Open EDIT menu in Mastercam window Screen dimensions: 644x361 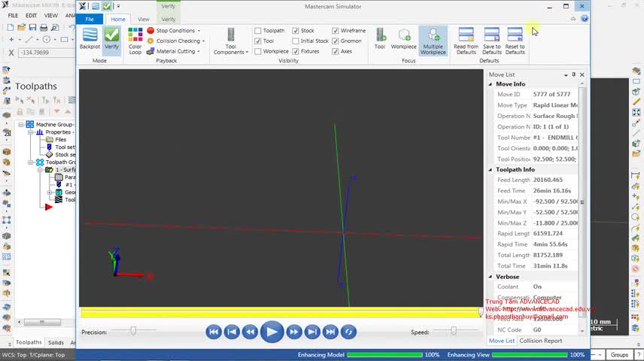[x=31, y=16]
